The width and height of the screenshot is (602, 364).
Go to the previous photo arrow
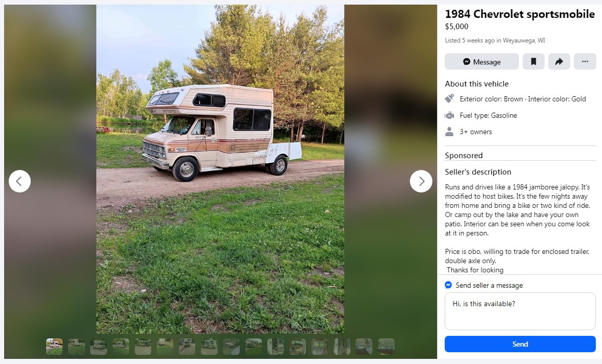tap(19, 181)
